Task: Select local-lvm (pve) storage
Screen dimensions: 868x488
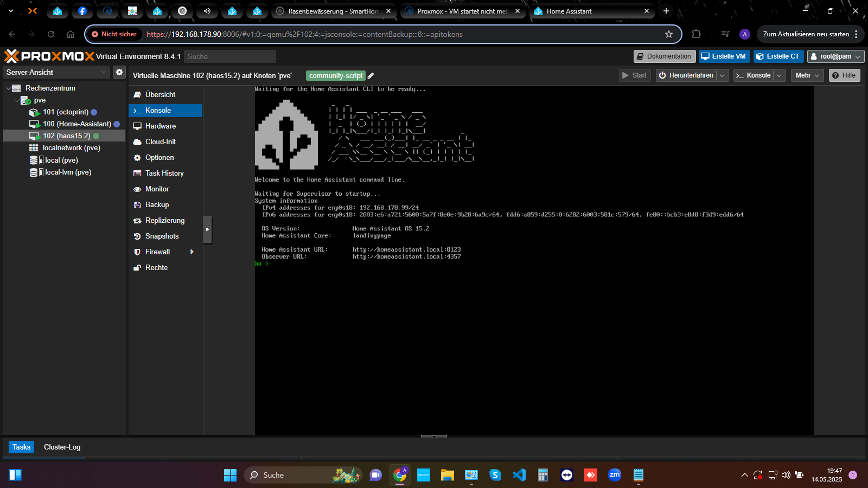Action: click(x=64, y=172)
